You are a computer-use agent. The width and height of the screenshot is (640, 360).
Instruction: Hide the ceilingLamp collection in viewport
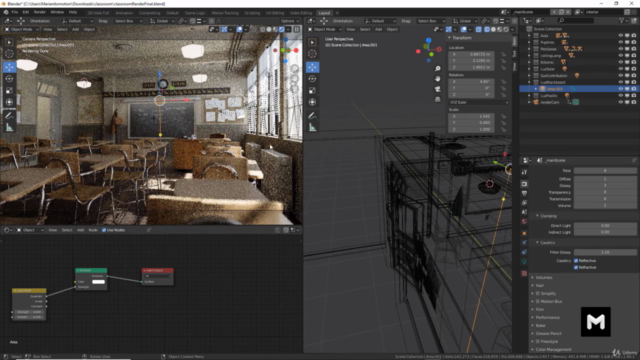pos(620,56)
